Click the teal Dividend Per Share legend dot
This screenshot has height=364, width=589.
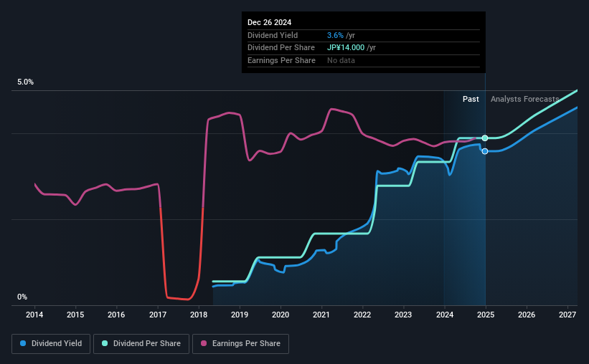105,343
